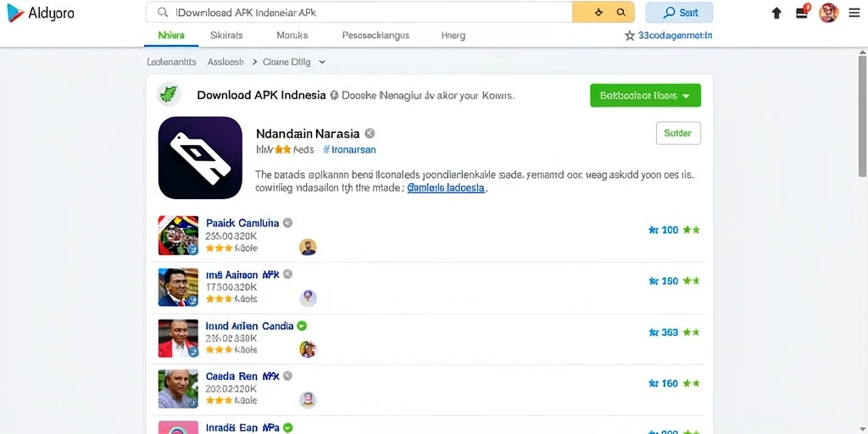Screen dimensions: 868x434
Task: Open the notifications icon with red badge
Action: pyautogui.click(x=803, y=12)
